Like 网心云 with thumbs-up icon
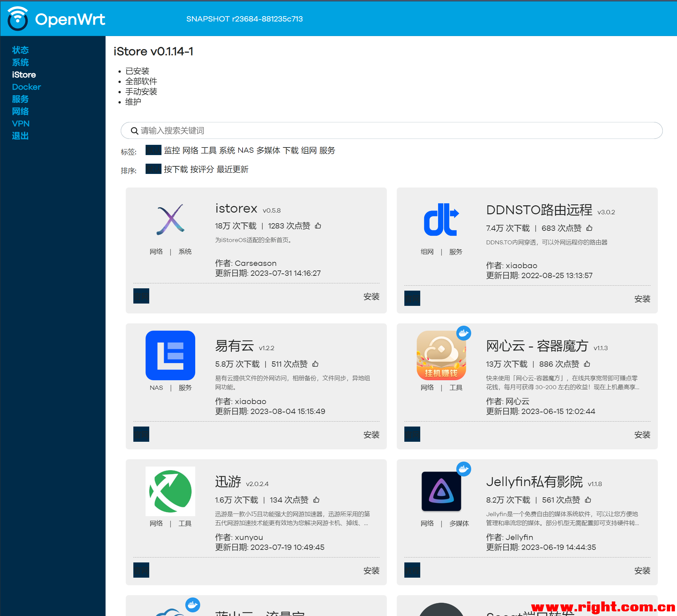Screen dimensions: 677x616 [x=587, y=364]
